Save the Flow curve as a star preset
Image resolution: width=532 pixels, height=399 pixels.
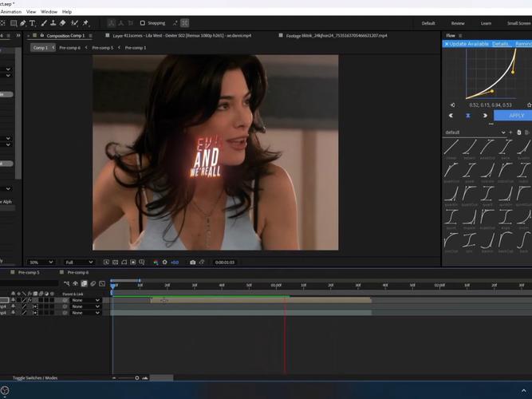coord(529,105)
